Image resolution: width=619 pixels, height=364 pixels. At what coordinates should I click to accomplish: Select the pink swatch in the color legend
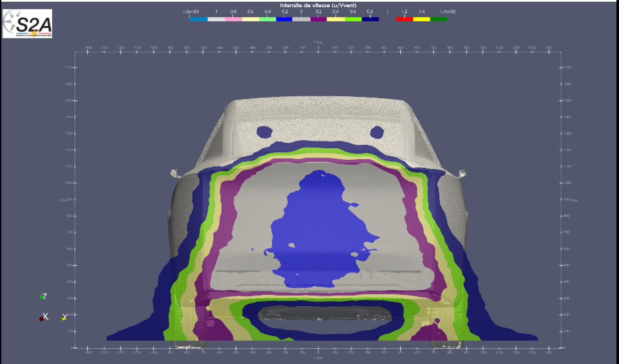pos(233,19)
